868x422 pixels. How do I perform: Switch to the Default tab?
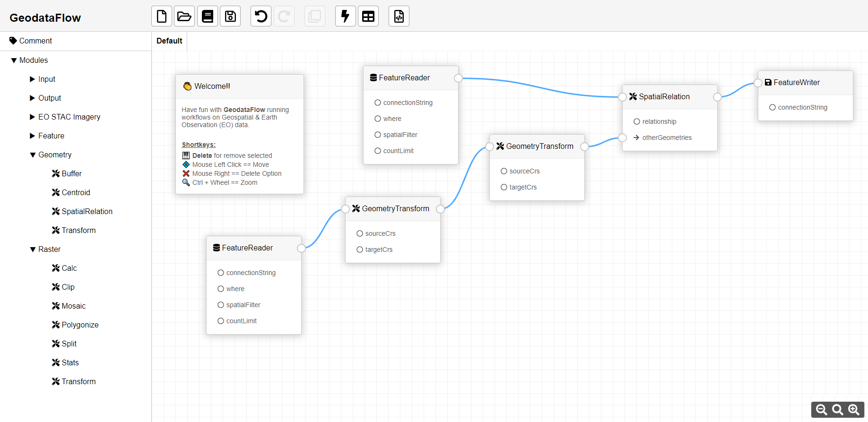click(x=169, y=41)
